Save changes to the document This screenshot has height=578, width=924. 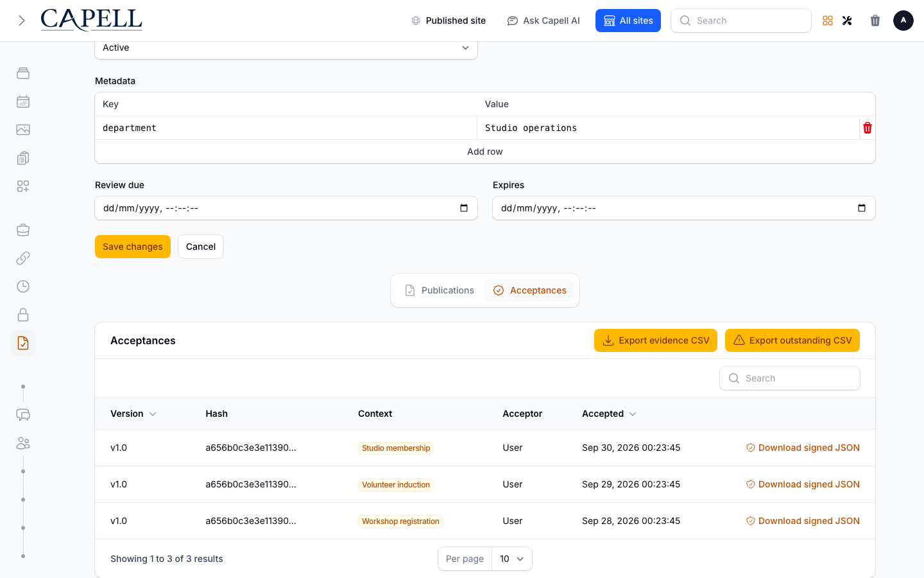click(x=133, y=247)
